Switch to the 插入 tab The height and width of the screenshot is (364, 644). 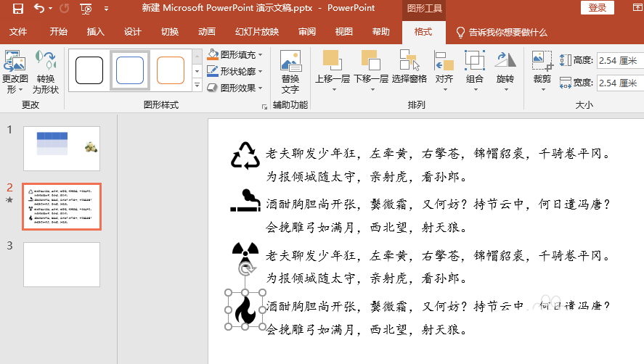pyautogui.click(x=95, y=32)
